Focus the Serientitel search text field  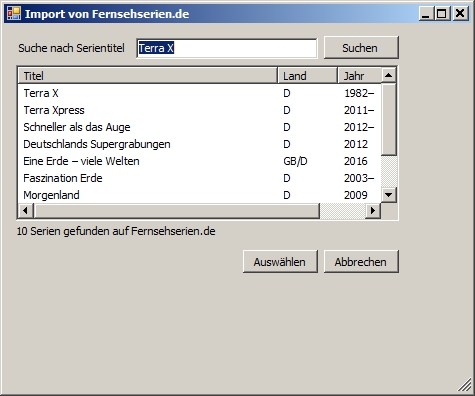click(227, 48)
